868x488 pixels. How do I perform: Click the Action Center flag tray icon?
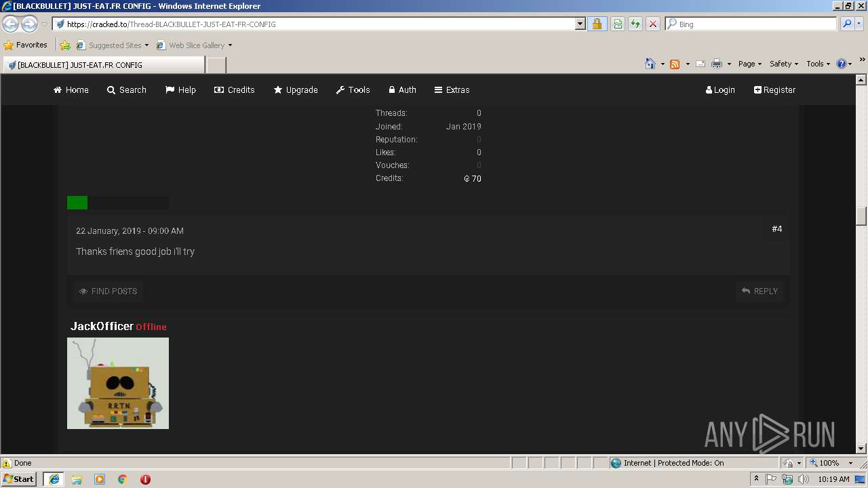[771, 479]
